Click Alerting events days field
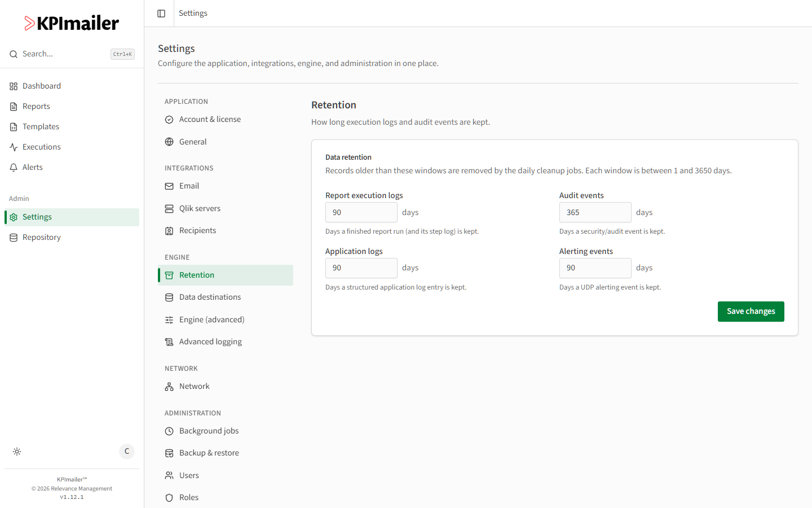Screen dimensions: 812x508 (x=595, y=268)
